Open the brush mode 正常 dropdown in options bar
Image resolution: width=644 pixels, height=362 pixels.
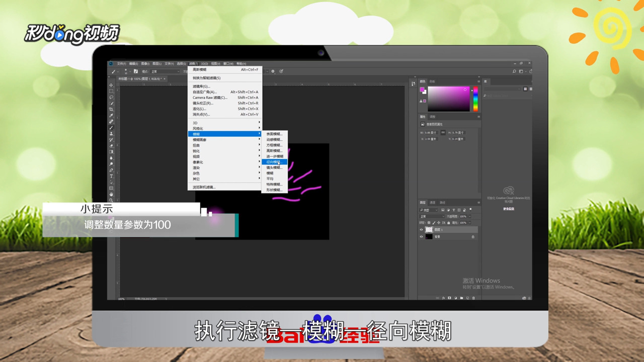[x=165, y=71]
